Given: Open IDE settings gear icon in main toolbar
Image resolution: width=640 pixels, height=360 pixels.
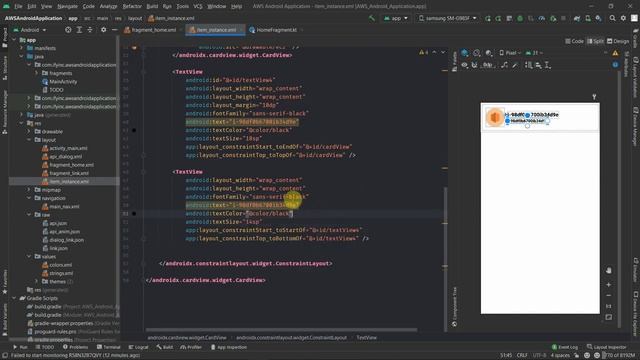Looking at the screenshot, I should (x=623, y=18).
